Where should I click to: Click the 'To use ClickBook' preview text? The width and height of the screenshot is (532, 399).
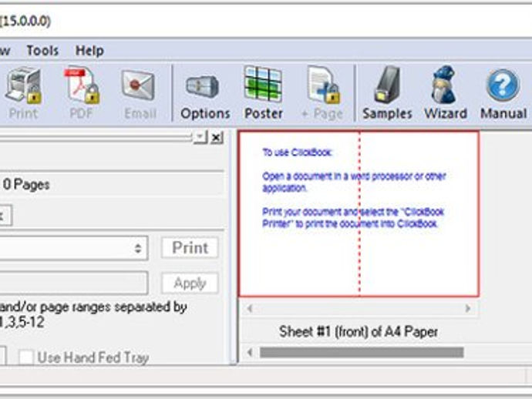(297, 153)
